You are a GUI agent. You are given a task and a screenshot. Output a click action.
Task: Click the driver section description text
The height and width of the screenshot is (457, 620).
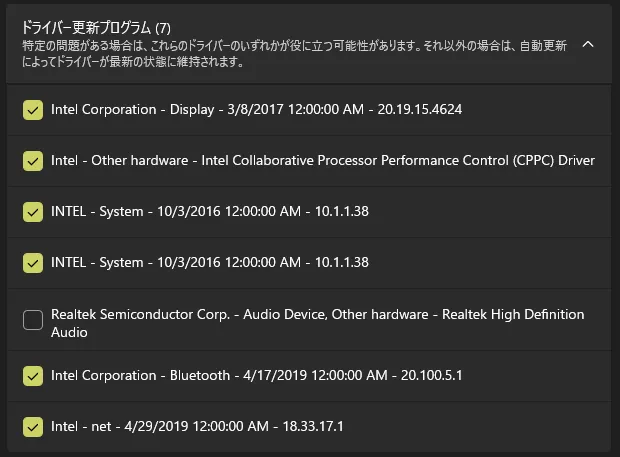[x=290, y=54]
